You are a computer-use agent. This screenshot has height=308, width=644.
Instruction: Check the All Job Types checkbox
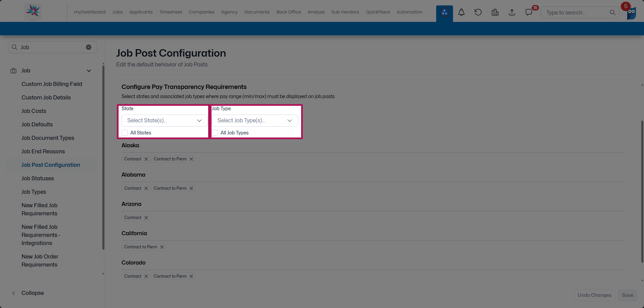pyautogui.click(x=215, y=133)
